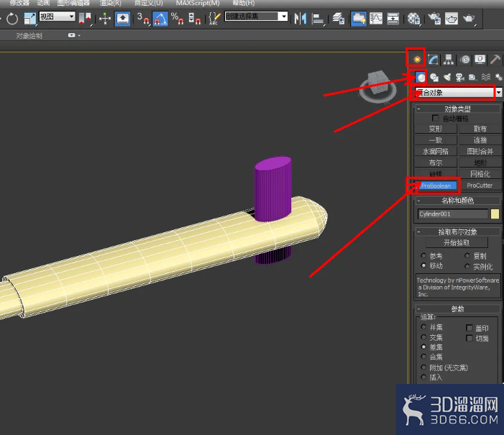This screenshot has width=504, height=435.
Task: Click Edit Named Selection Sets icon
Action: [214, 18]
